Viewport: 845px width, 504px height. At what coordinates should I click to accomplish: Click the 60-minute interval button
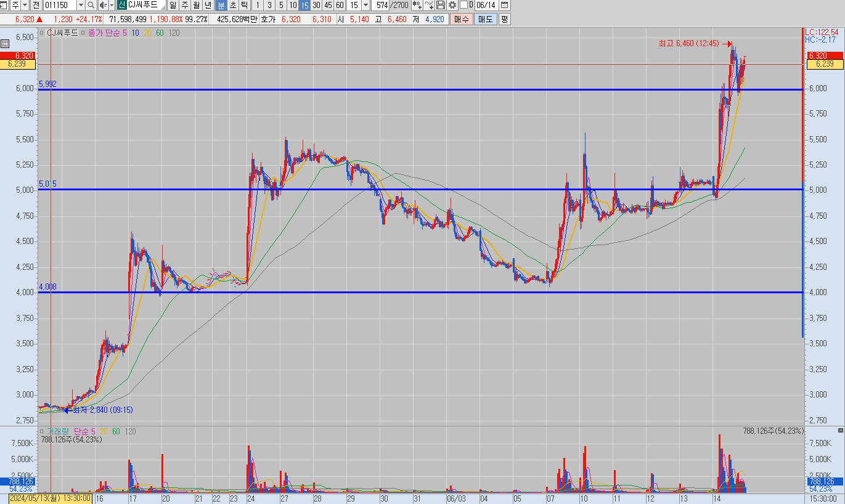(340, 5)
